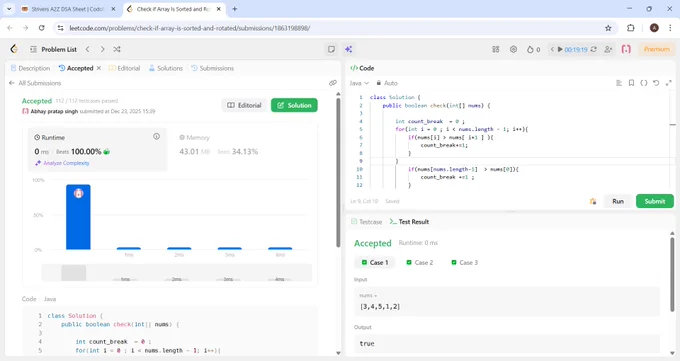Open a new browser tab

pos(235,9)
